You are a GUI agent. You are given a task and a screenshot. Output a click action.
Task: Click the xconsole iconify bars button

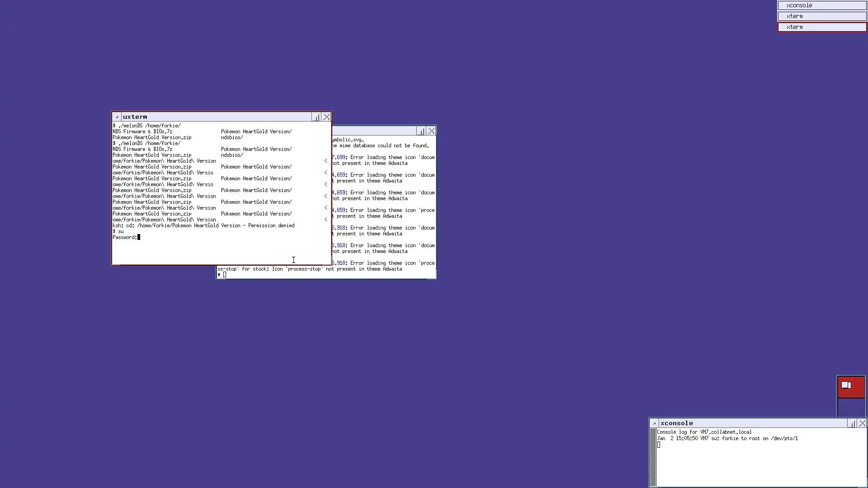click(x=852, y=423)
